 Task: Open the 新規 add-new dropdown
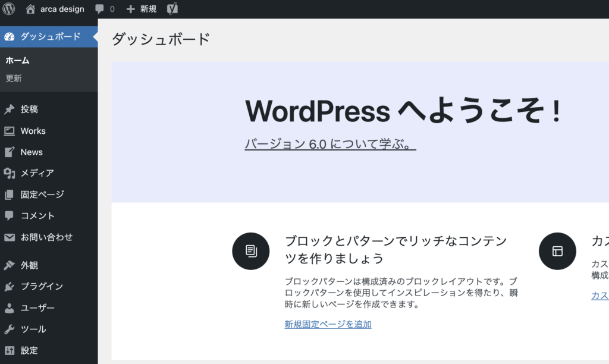(x=142, y=9)
